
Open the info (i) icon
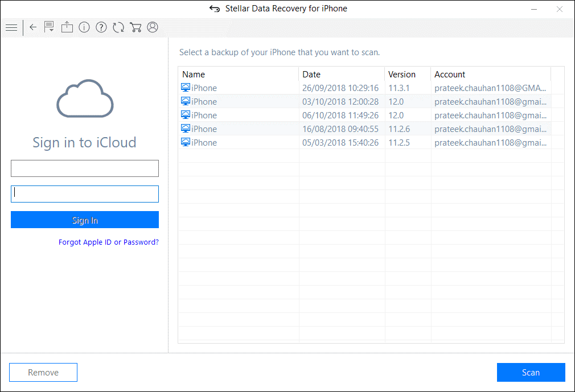click(x=84, y=27)
